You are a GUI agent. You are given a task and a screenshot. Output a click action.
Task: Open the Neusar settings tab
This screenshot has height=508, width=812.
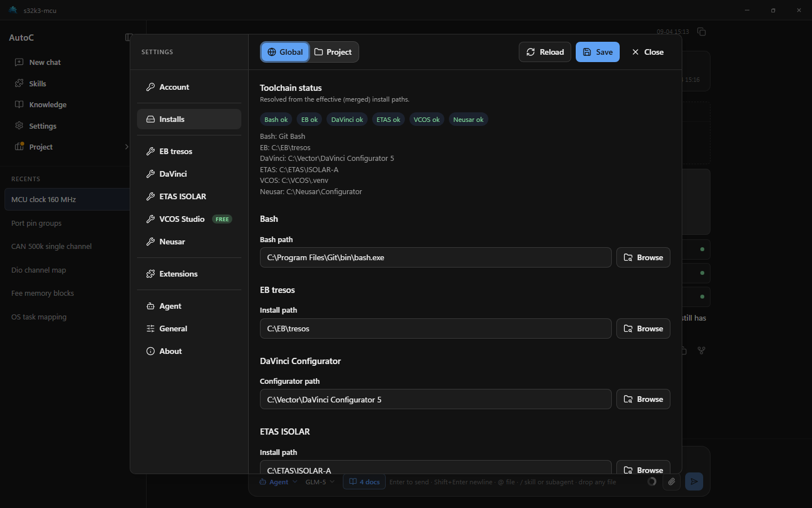[189, 242]
